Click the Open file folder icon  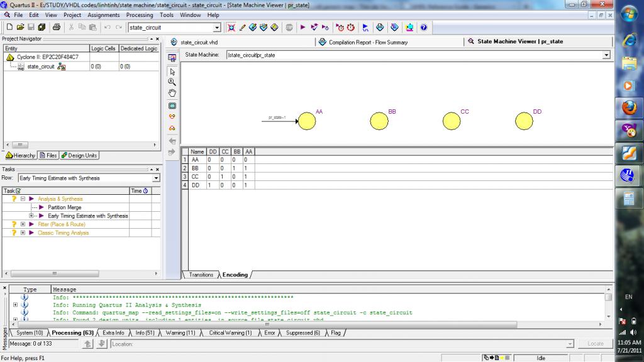coord(20,28)
